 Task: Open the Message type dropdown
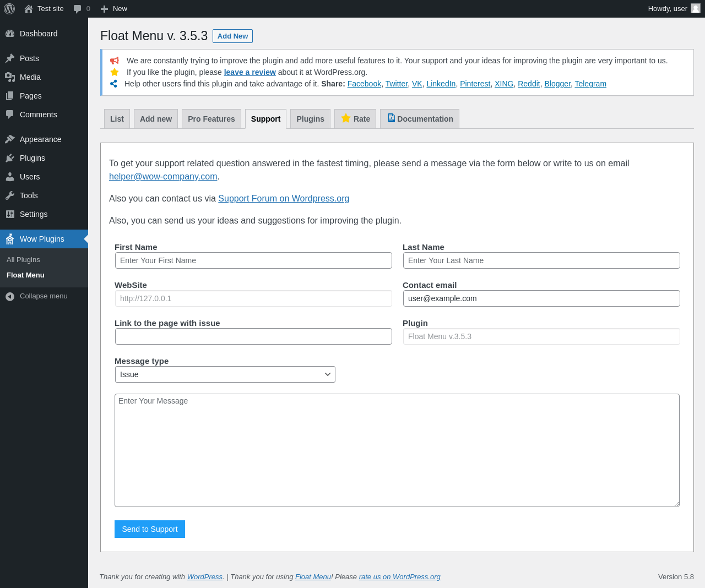click(225, 374)
